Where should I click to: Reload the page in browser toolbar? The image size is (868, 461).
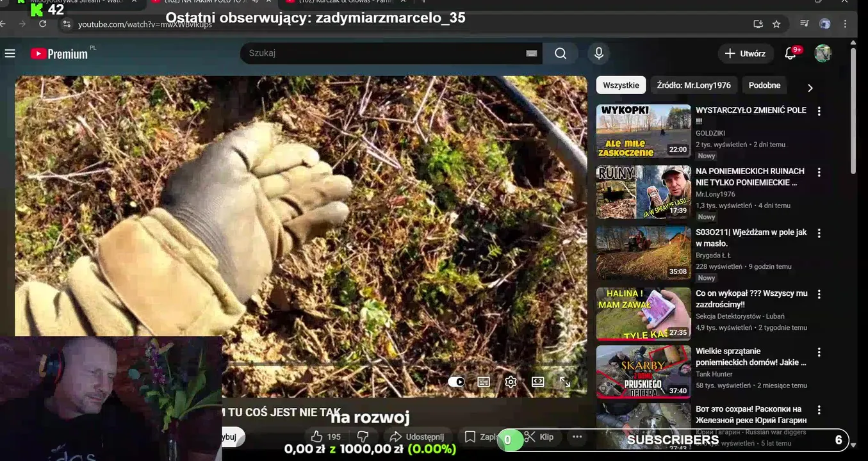[42, 24]
